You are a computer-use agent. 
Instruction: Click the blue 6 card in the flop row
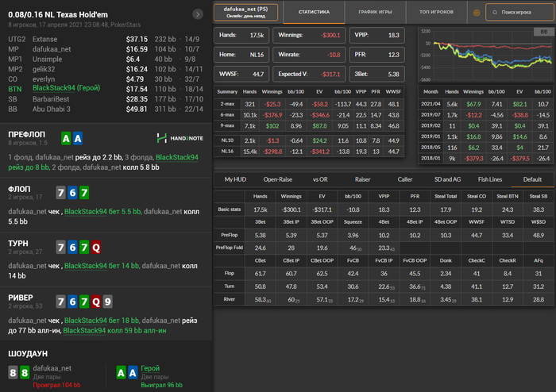[x=72, y=193]
